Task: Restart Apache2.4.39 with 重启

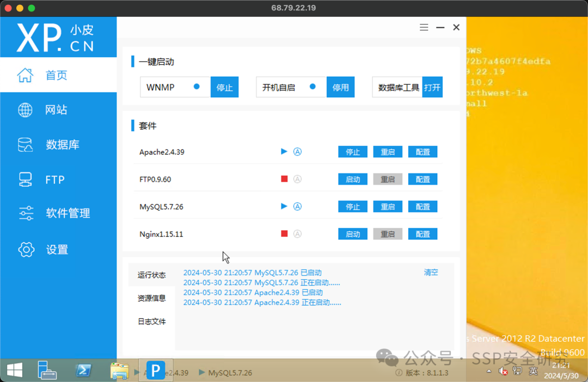Action: (x=388, y=152)
